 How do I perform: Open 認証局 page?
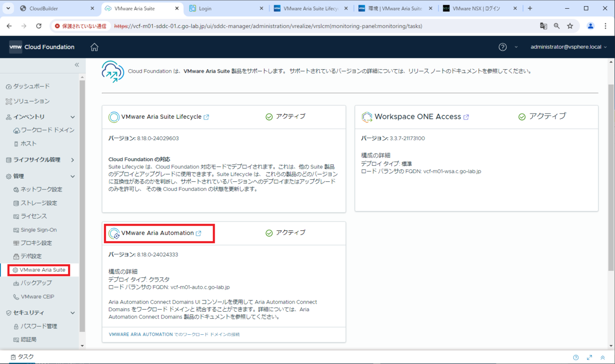pyautogui.click(x=25, y=339)
